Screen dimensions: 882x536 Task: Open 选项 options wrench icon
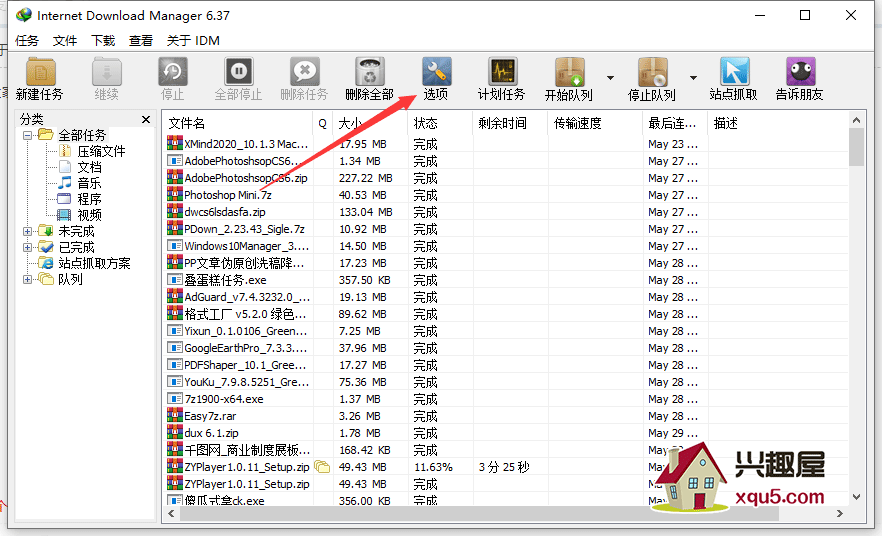[x=436, y=72]
